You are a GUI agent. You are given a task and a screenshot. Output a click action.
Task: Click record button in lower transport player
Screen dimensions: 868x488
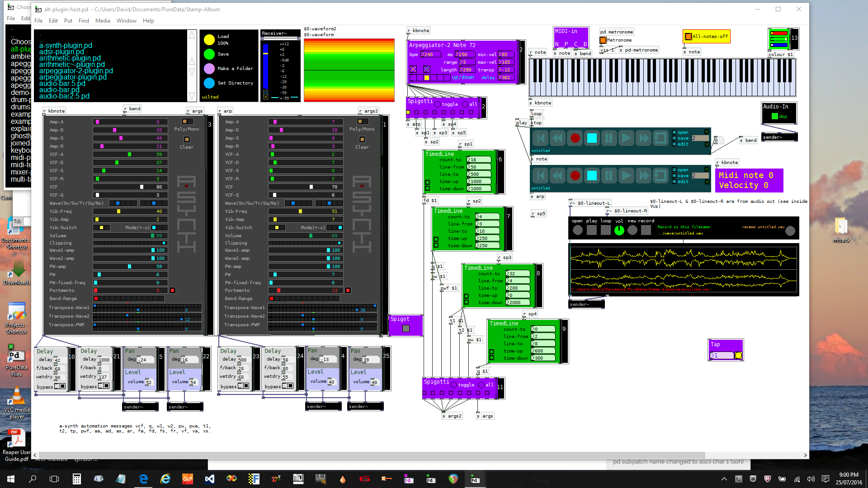(575, 175)
